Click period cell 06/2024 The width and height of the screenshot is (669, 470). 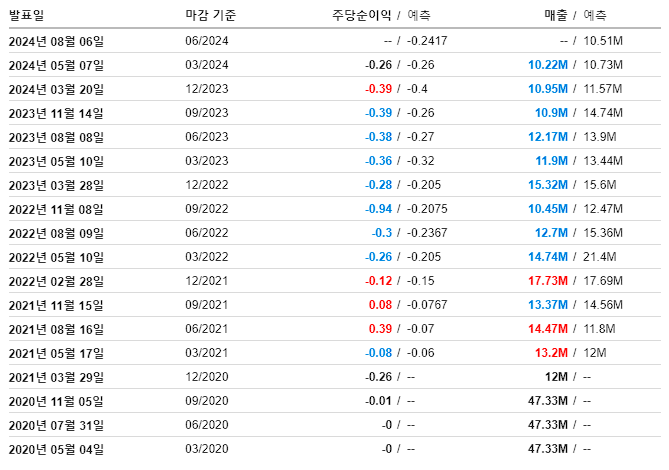point(207,41)
